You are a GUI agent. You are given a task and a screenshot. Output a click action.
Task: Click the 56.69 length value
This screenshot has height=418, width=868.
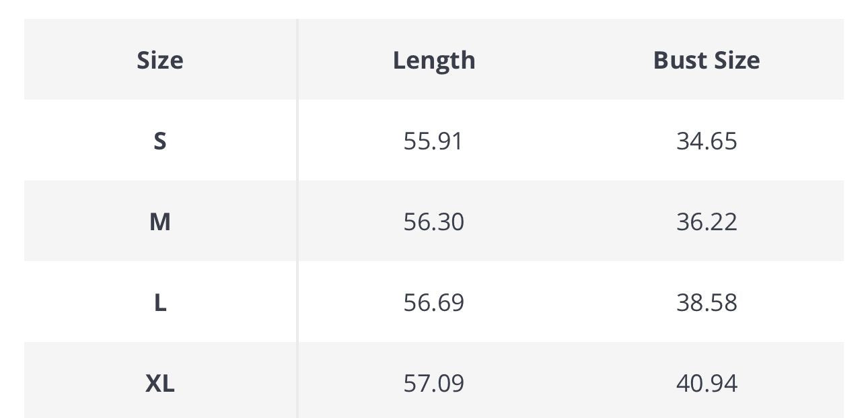coord(433,303)
